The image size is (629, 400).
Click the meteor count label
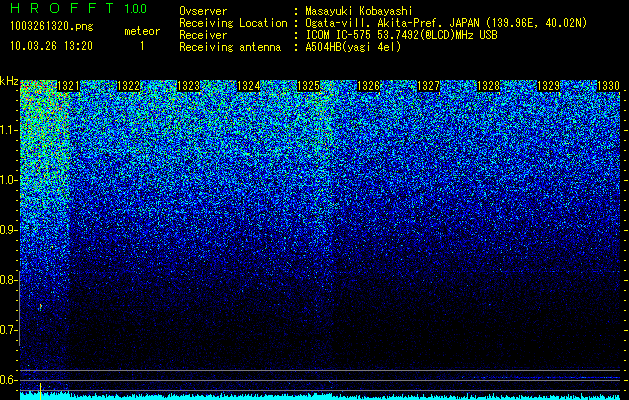(x=142, y=31)
